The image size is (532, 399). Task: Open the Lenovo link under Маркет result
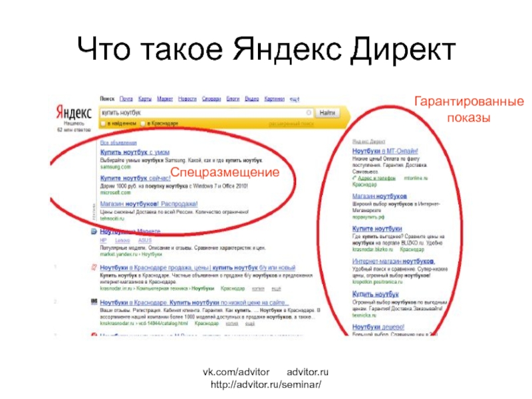[x=122, y=241]
